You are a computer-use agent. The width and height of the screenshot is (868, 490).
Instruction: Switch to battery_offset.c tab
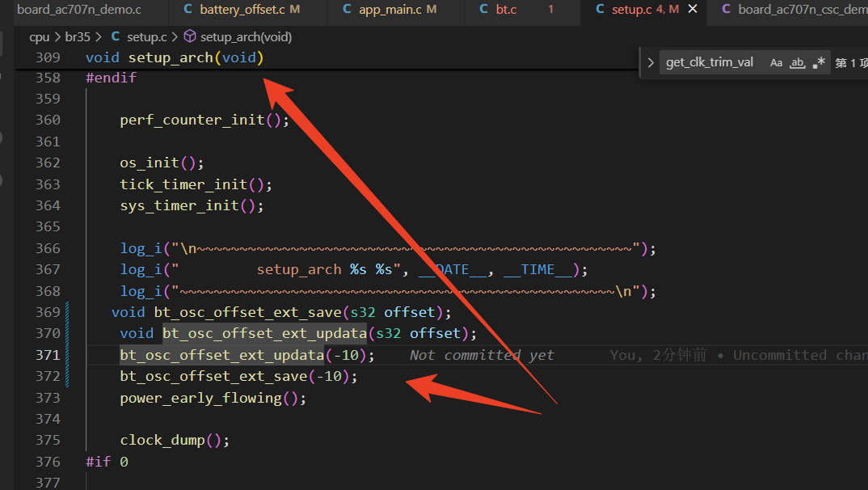(243, 10)
